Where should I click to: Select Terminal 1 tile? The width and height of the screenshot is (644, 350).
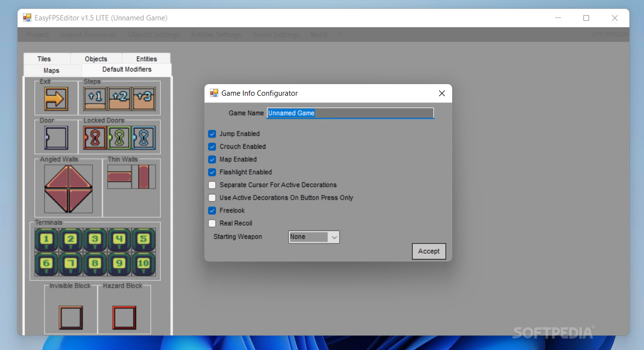pyautogui.click(x=47, y=240)
